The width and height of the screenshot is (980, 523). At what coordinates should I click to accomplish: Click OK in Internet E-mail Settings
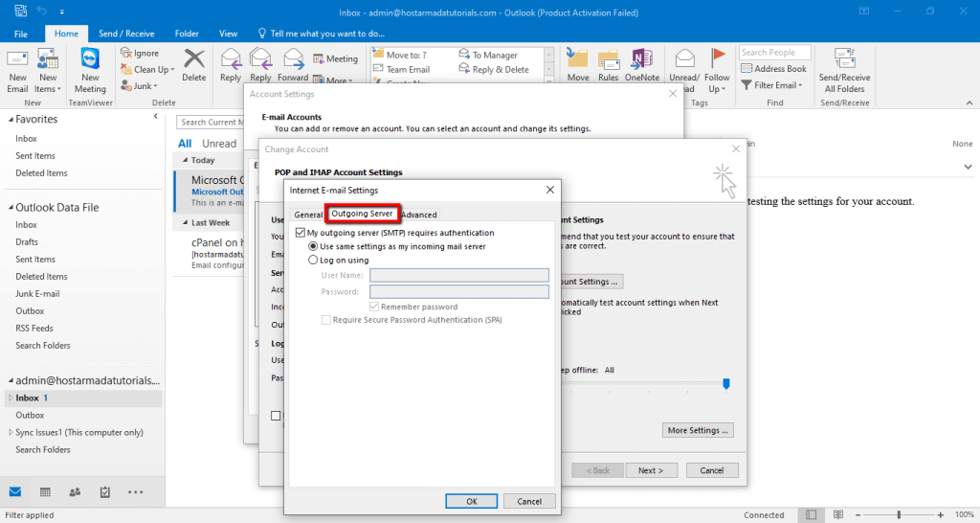(x=472, y=501)
